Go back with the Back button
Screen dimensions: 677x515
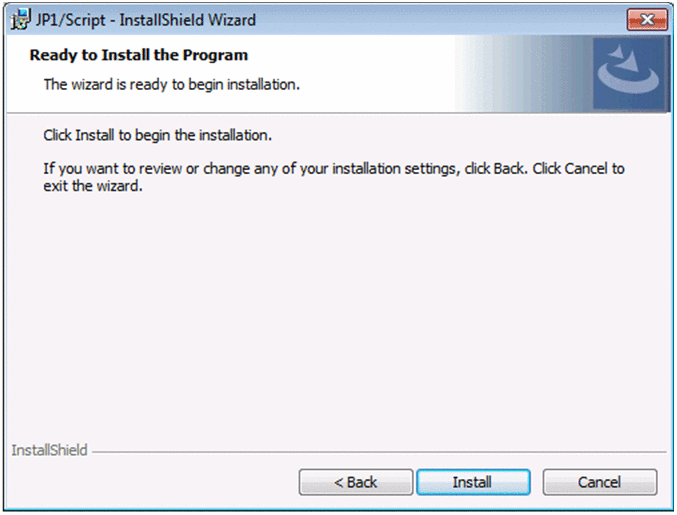(x=356, y=482)
